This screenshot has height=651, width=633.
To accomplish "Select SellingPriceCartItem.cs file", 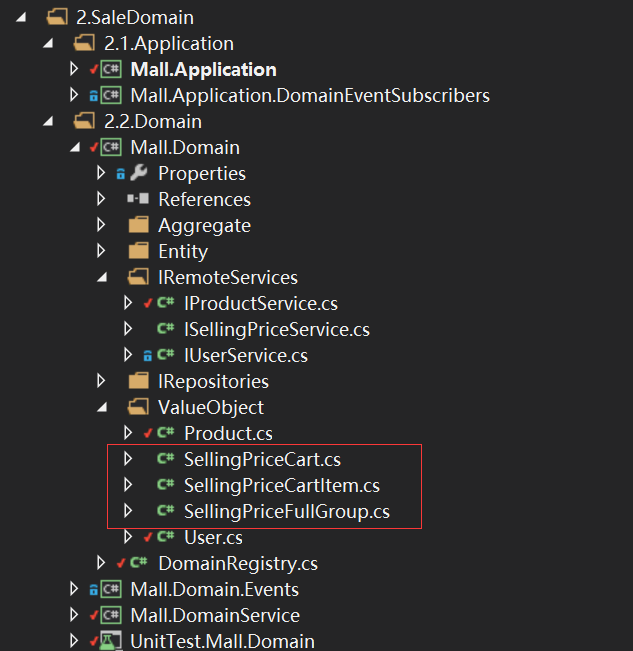I will click(281, 485).
